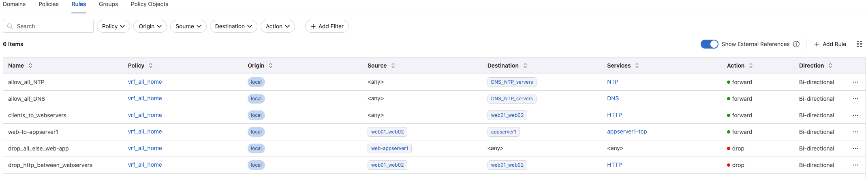Open the appserver1-tcp service link

click(626, 131)
